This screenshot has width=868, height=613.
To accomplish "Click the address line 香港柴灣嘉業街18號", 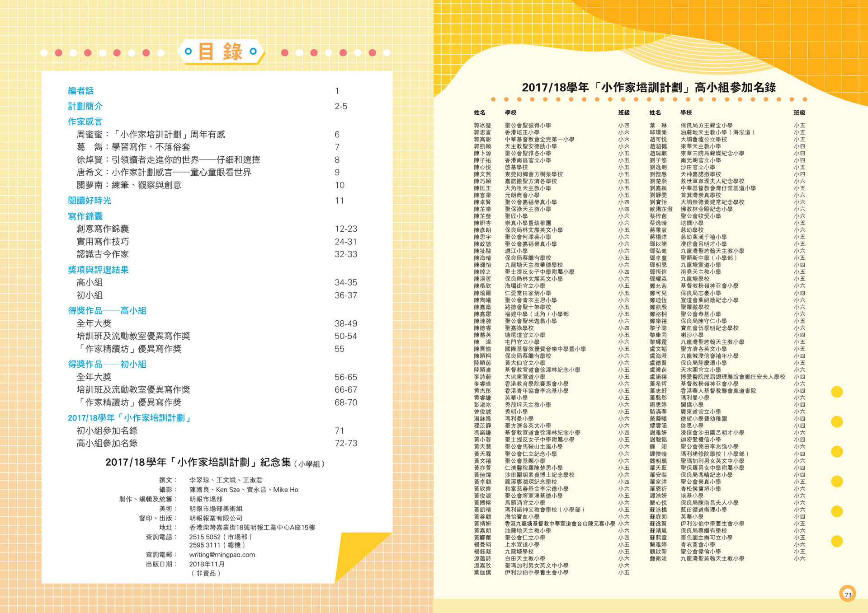I will pos(252,527).
